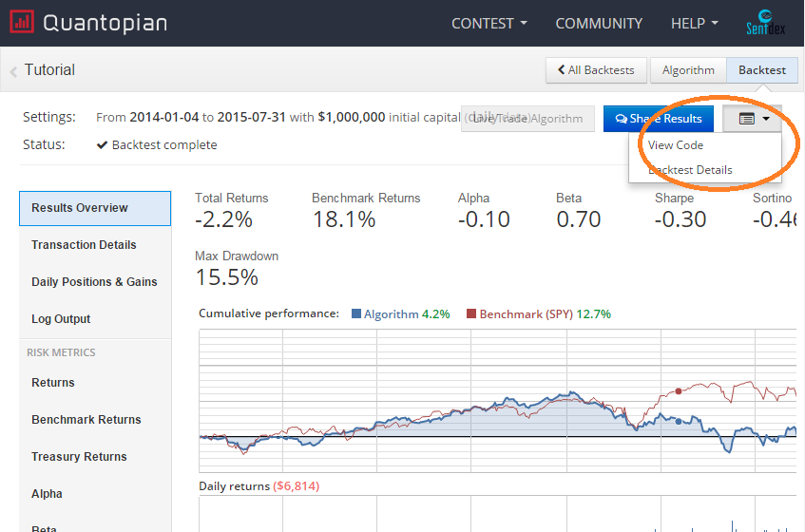Screen dimensions: 805x532
Task: Choose Backtest Details from the dropdown
Action: [690, 170]
